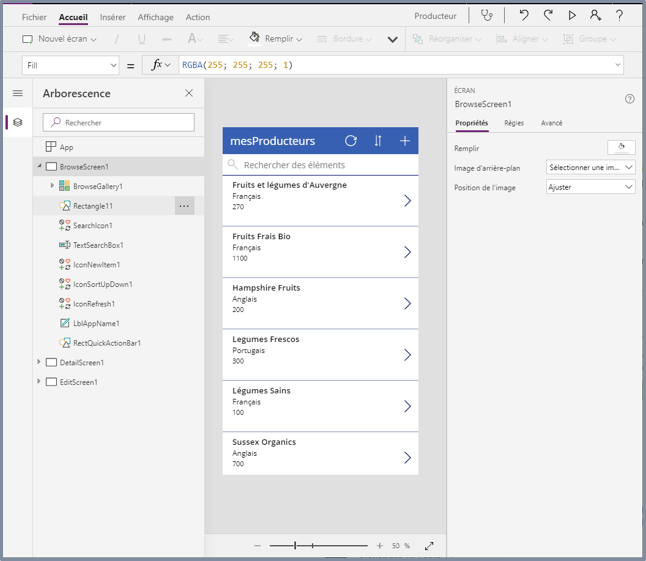
Task: Switch to the Accueil tab
Action: pos(73,17)
